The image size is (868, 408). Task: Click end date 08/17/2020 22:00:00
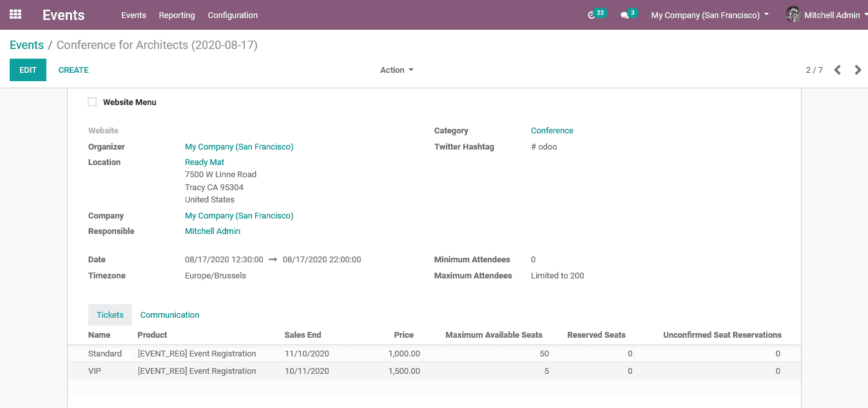point(322,260)
